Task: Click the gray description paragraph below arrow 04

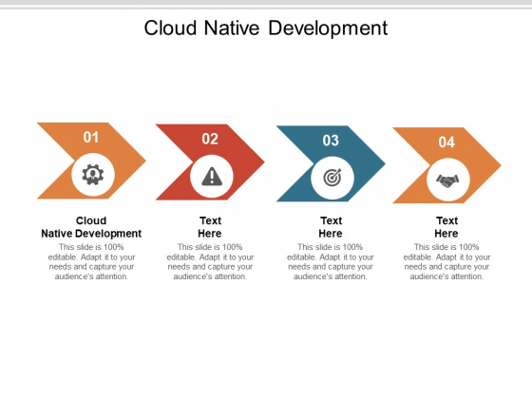Action: point(446,261)
